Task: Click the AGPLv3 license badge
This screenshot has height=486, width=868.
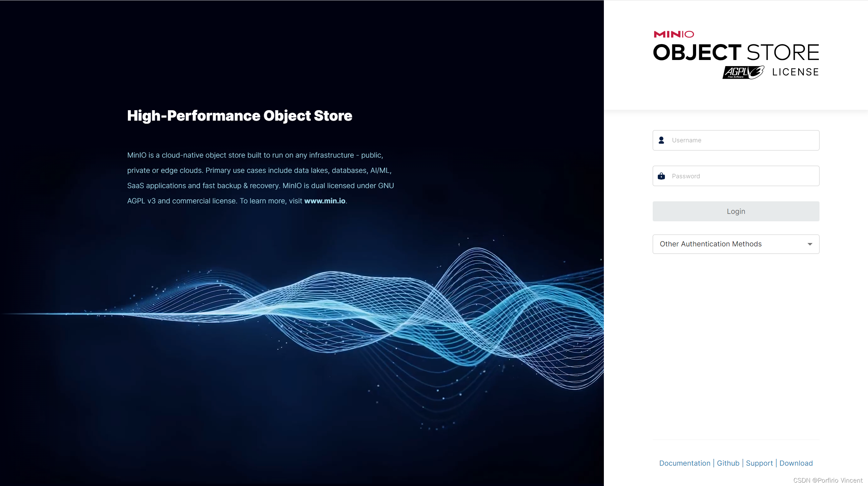Action: (x=743, y=72)
